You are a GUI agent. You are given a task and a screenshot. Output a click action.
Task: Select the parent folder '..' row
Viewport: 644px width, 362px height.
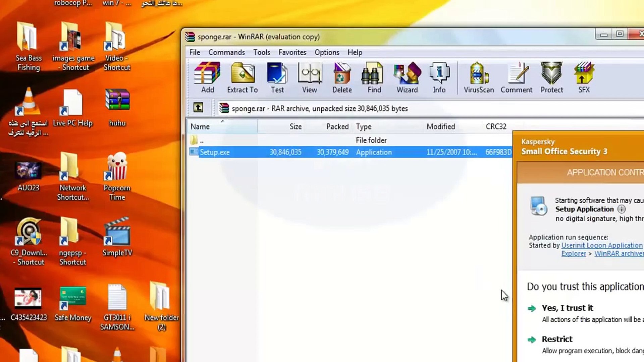pos(350,140)
